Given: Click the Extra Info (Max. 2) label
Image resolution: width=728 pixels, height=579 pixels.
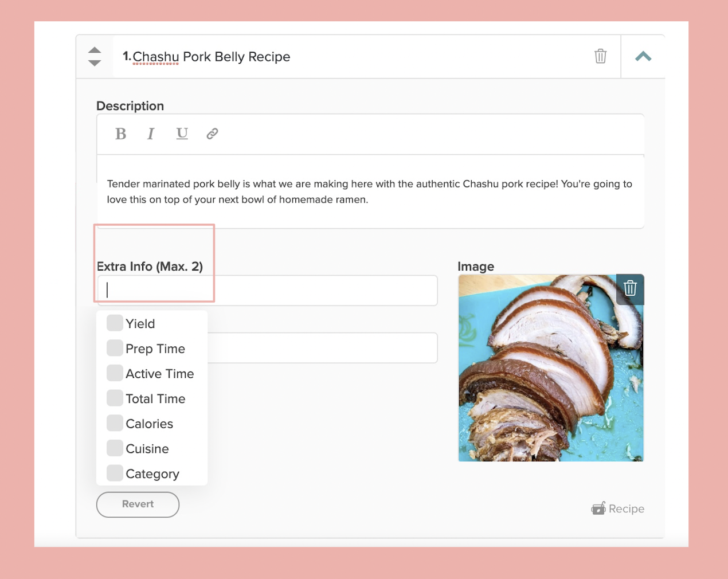Looking at the screenshot, I should tap(150, 267).
